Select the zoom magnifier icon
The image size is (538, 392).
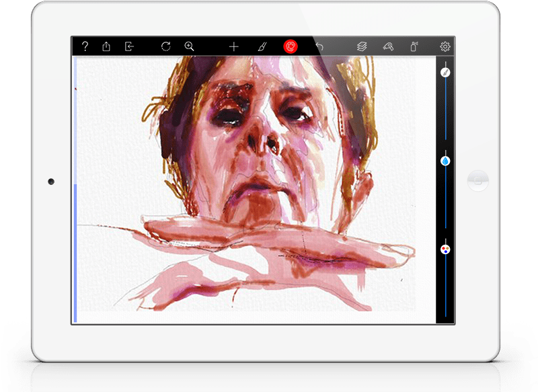click(189, 46)
